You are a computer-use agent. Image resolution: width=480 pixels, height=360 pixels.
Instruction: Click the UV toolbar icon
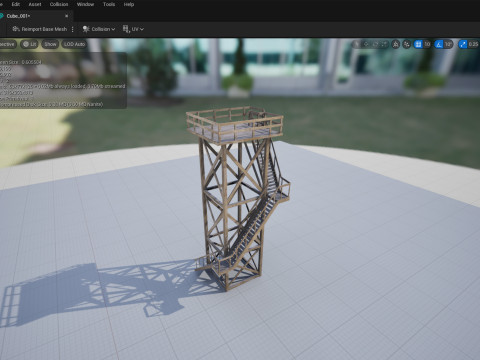click(126, 29)
